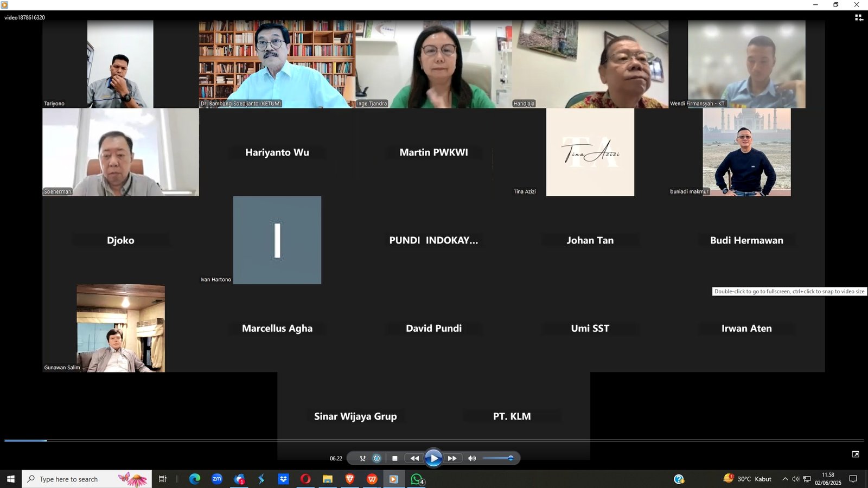This screenshot has height=488, width=868.
Task: Click the Windows Start button
Action: coord(10,479)
